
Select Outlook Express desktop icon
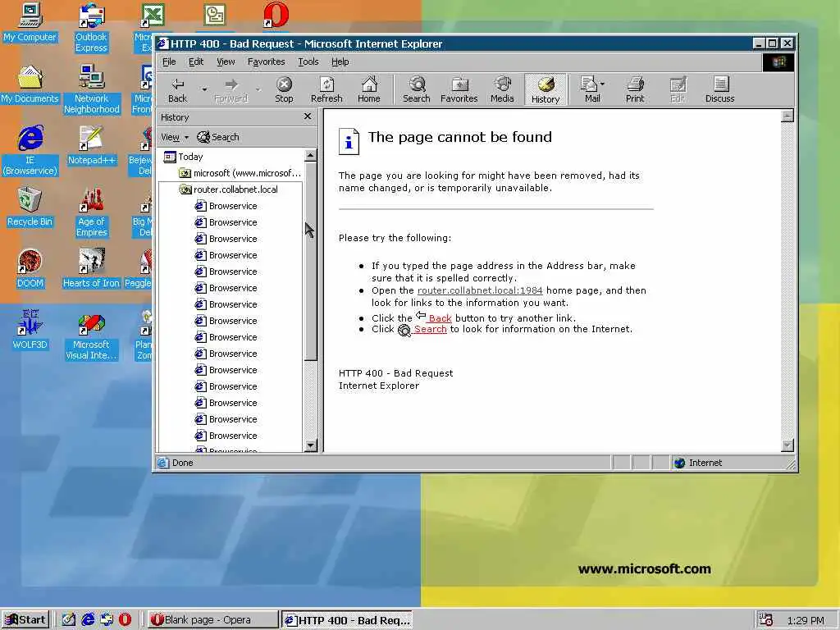coord(91,28)
